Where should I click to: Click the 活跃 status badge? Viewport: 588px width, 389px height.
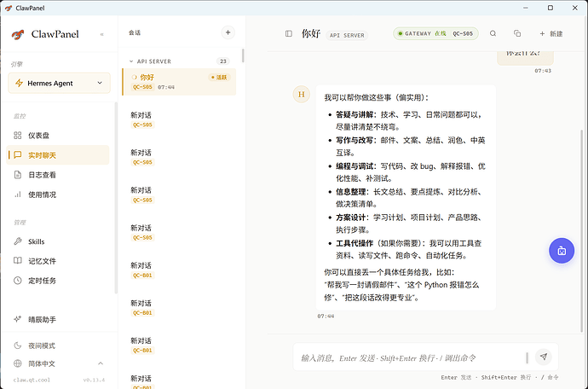[219, 78]
